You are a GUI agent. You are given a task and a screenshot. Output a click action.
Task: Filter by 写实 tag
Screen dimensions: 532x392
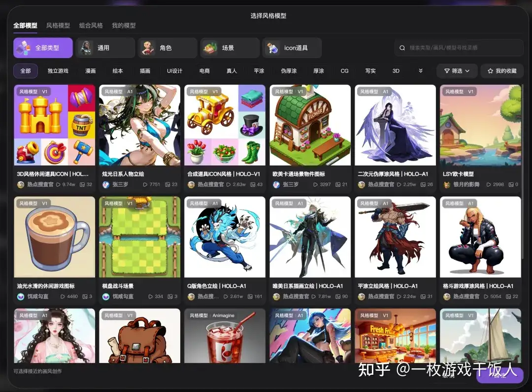point(370,71)
